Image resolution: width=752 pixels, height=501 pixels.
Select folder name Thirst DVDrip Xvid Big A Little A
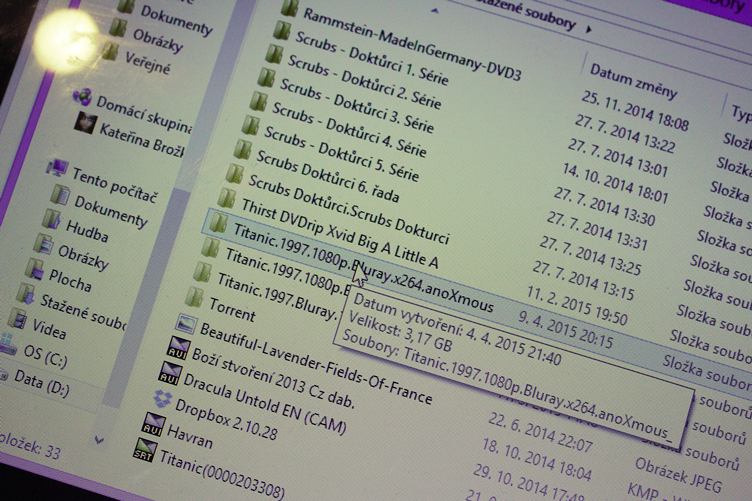point(340,233)
